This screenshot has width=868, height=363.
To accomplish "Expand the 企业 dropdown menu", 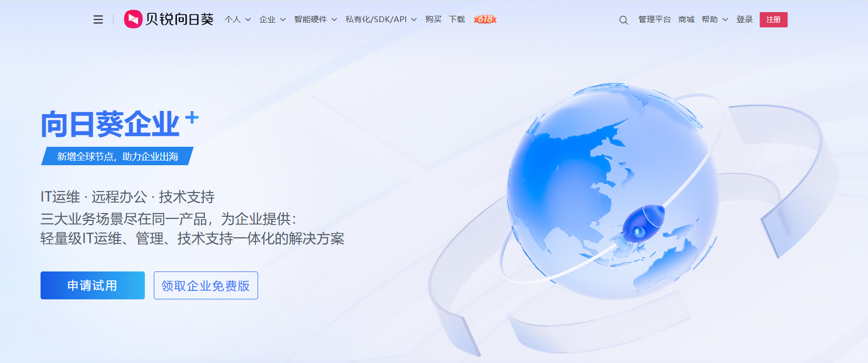I will (272, 19).
